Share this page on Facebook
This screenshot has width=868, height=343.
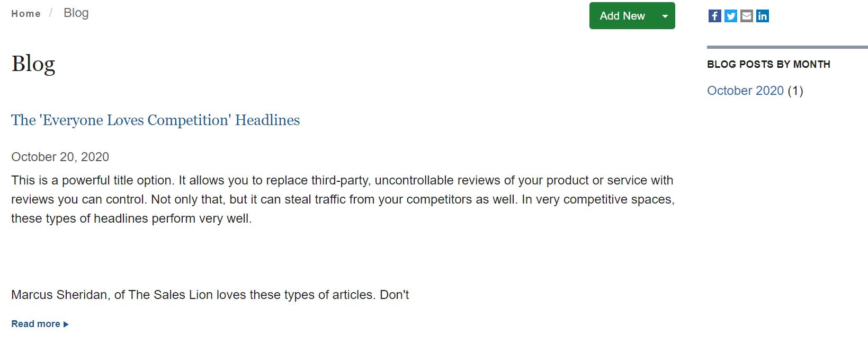pyautogui.click(x=714, y=16)
